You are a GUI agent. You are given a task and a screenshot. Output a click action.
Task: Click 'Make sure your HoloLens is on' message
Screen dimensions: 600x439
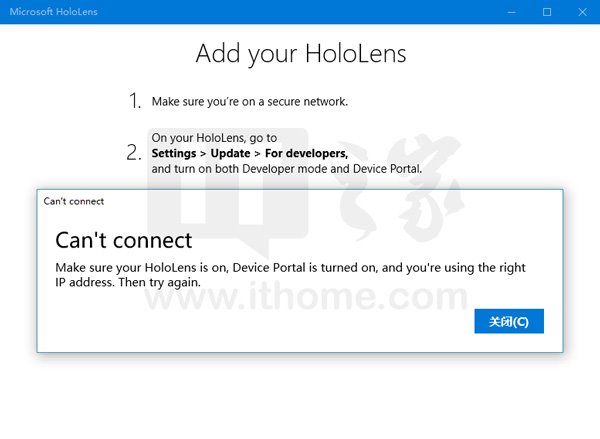click(290, 267)
